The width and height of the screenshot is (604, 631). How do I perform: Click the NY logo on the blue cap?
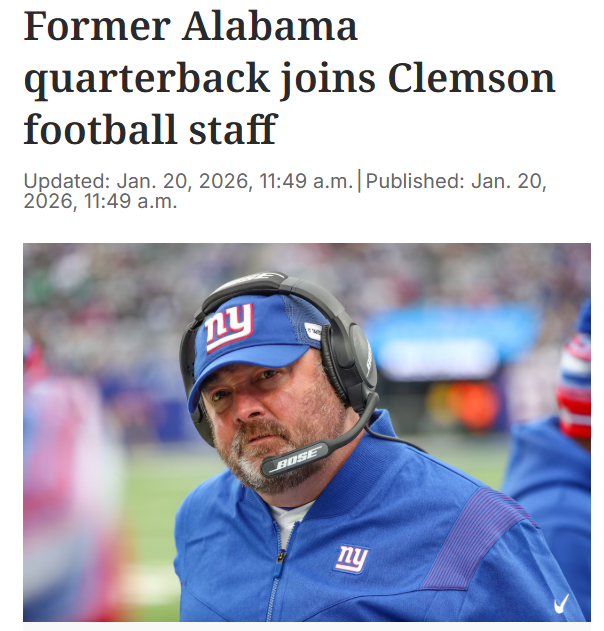[229, 328]
